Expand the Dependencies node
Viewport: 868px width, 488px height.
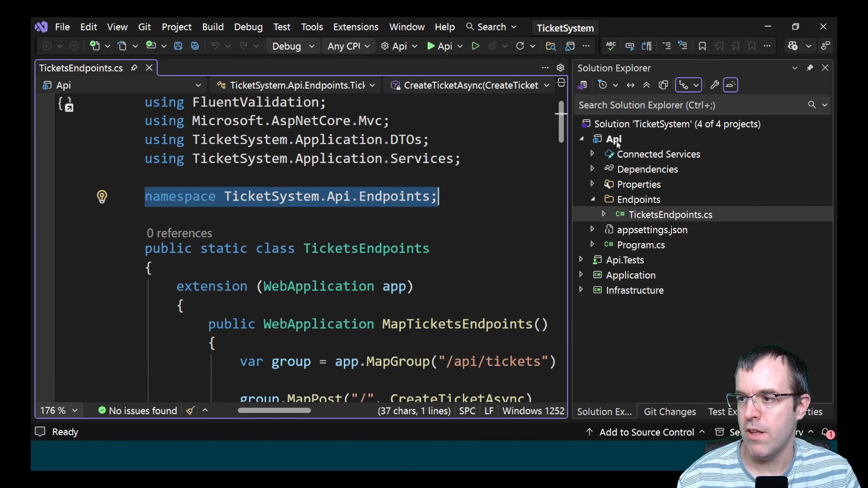pos(592,169)
